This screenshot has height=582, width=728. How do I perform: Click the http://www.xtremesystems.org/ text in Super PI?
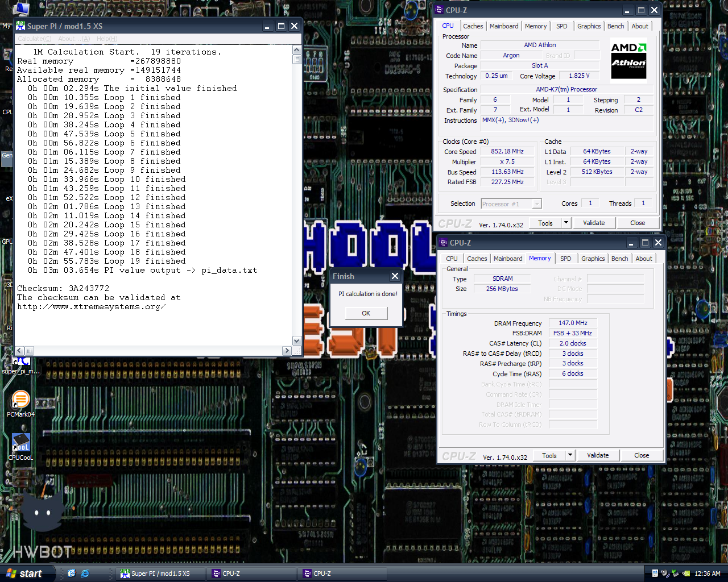92,306
